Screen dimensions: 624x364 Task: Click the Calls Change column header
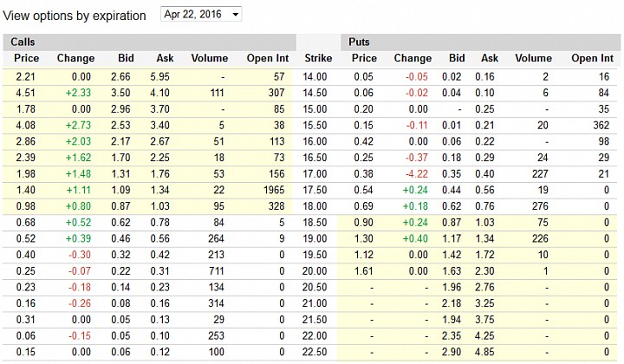[x=75, y=58]
